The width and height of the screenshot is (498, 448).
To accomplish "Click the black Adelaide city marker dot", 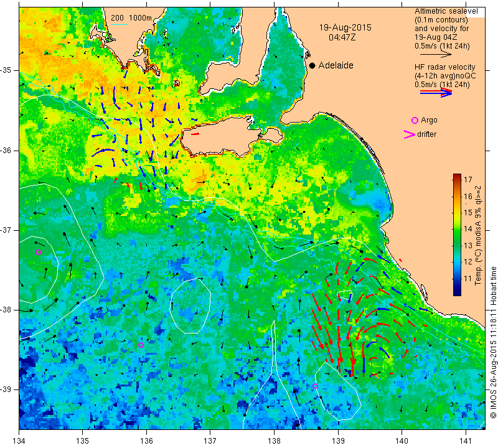I will click(x=312, y=65).
